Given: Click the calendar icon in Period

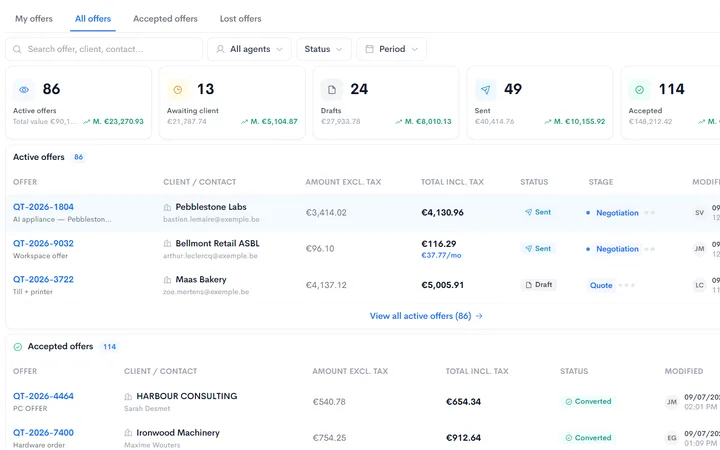Looking at the screenshot, I should (x=369, y=49).
